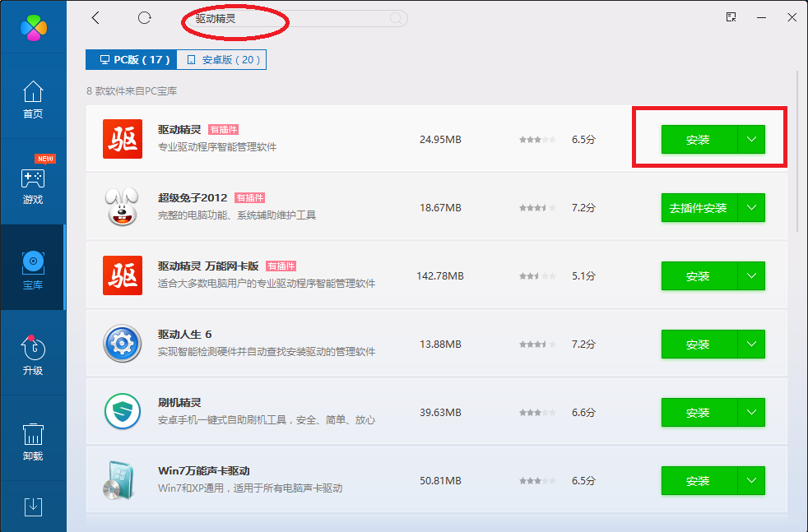
Task: Click the star rating for 驱动精灵
Action: 537,140
